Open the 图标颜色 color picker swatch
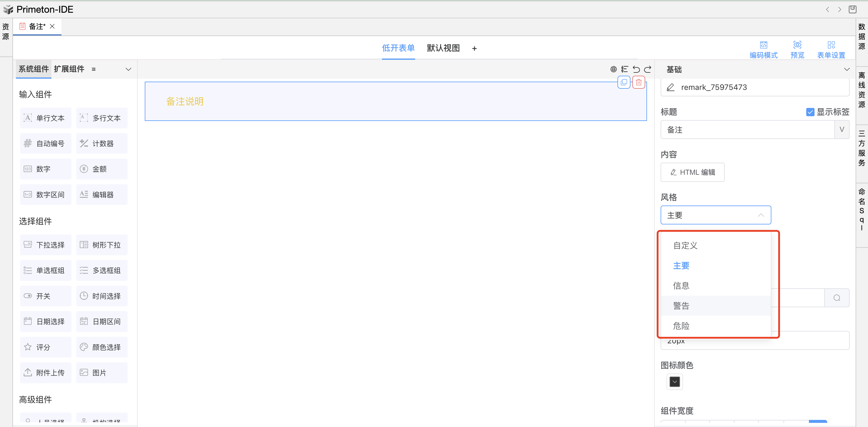The height and width of the screenshot is (427, 868). 674,382
